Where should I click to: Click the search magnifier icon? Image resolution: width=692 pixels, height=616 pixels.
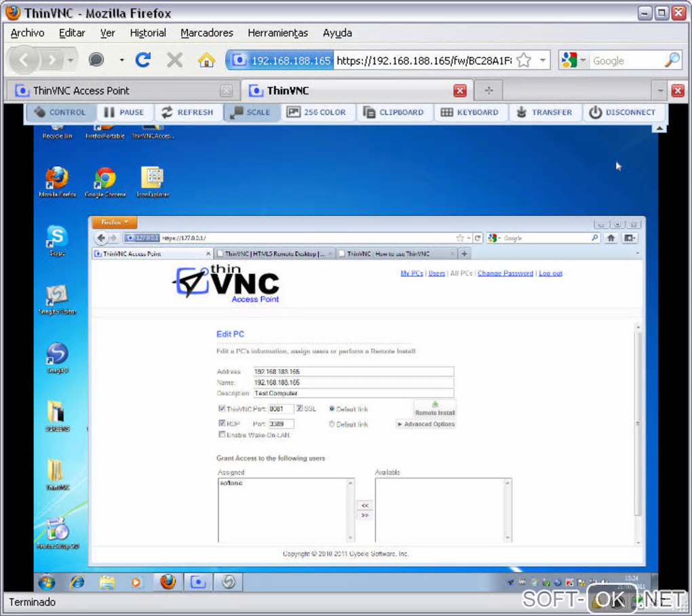672,60
